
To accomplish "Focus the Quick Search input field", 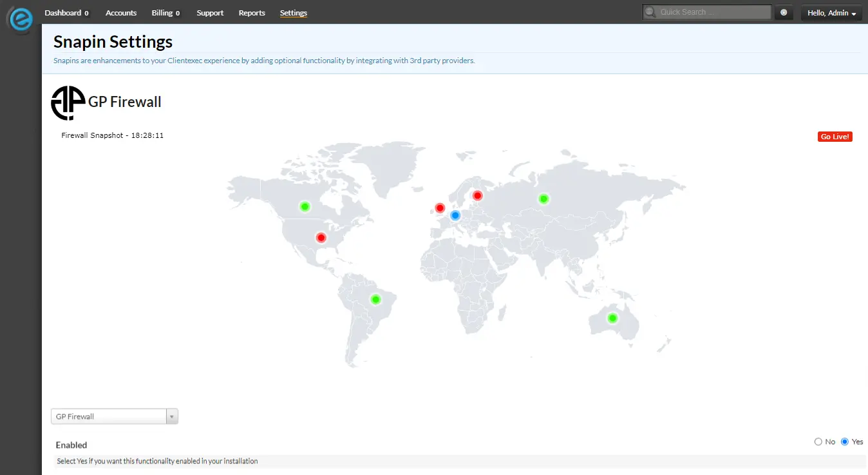I will click(x=707, y=12).
